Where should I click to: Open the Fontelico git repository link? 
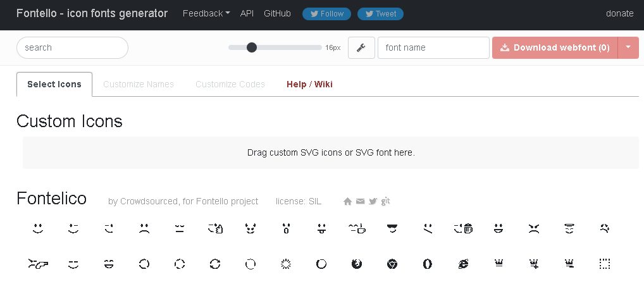tap(385, 201)
